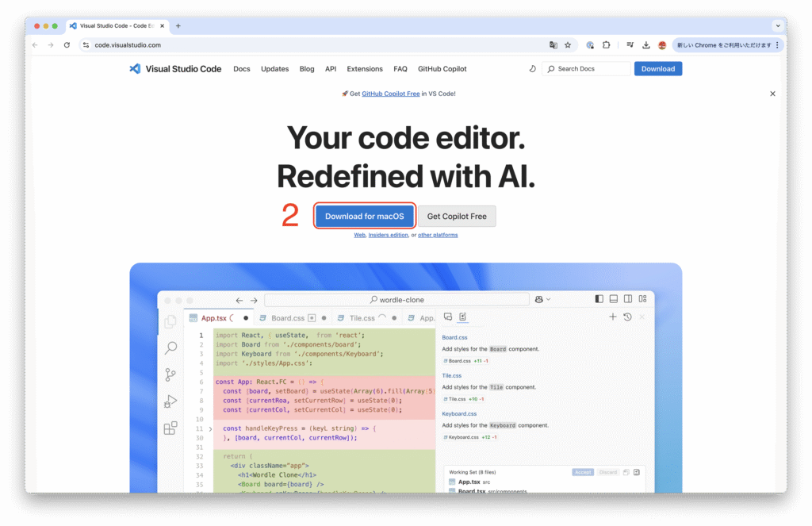Toggle the site's dark theme moon icon

point(532,68)
